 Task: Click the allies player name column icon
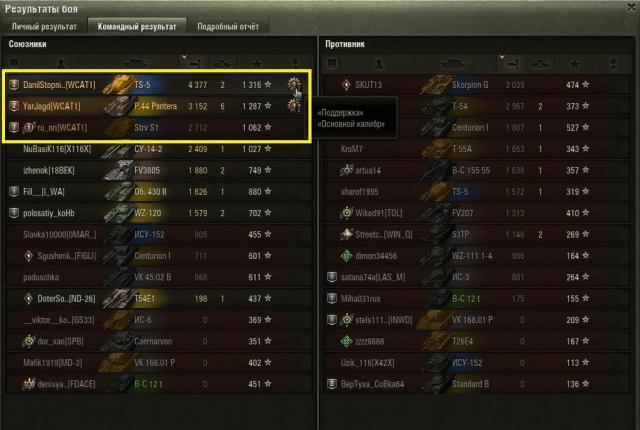pyautogui.click(x=61, y=63)
